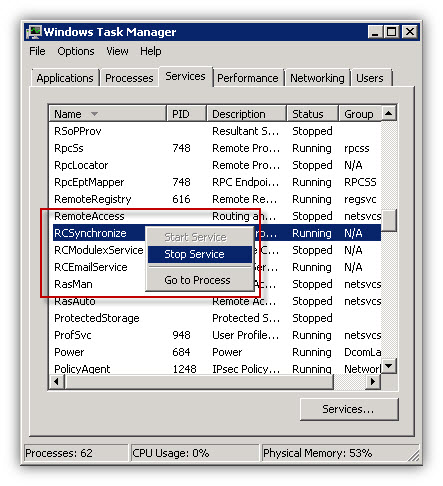The image size is (443, 486).
Task: Click the horizontal scrollbar left arrow
Action: [x=57, y=381]
